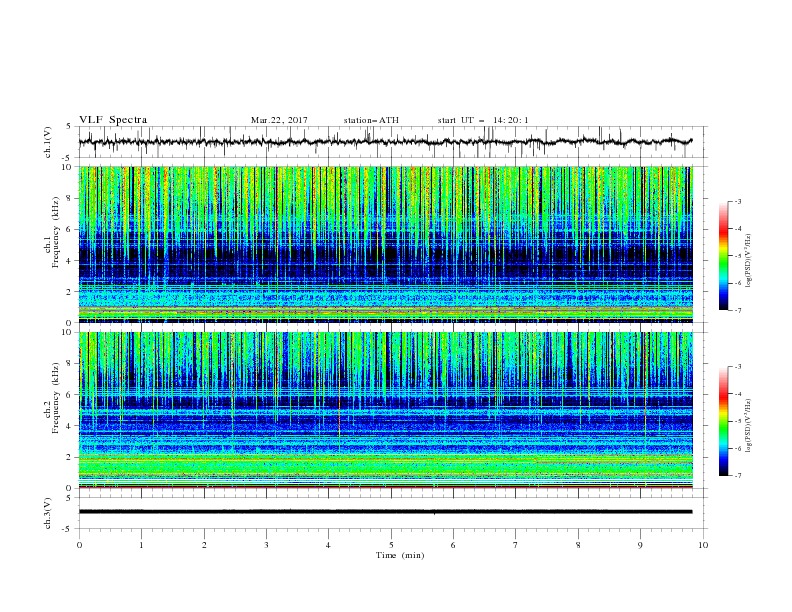Click the time axis tick label "5"
Image resolution: width=792 pixels, height=612 pixels.
pos(391,545)
